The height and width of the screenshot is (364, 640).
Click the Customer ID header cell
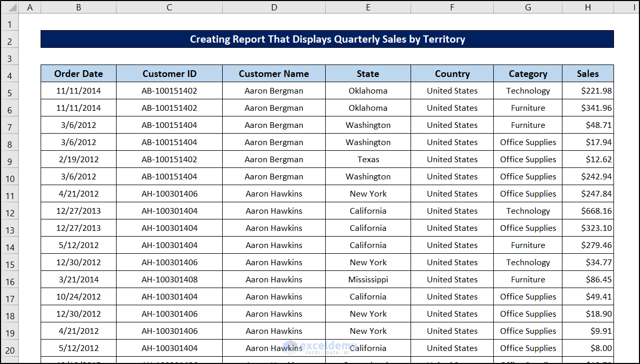[x=169, y=73]
